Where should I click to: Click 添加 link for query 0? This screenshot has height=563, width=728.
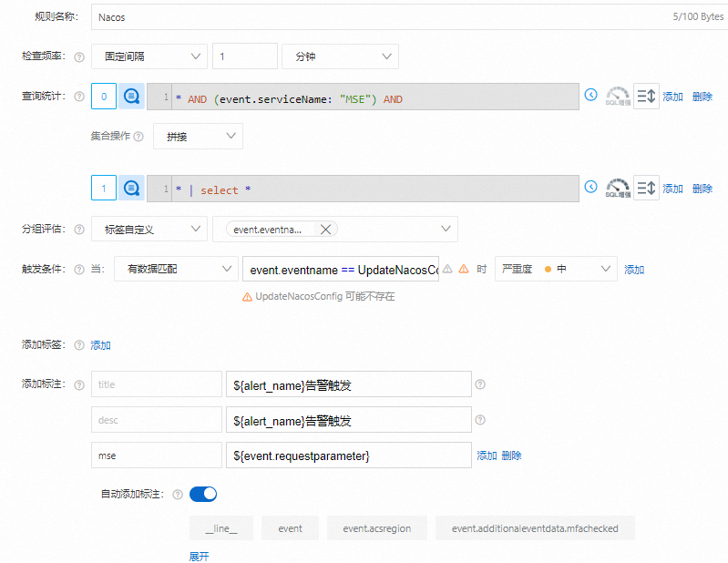(x=672, y=97)
